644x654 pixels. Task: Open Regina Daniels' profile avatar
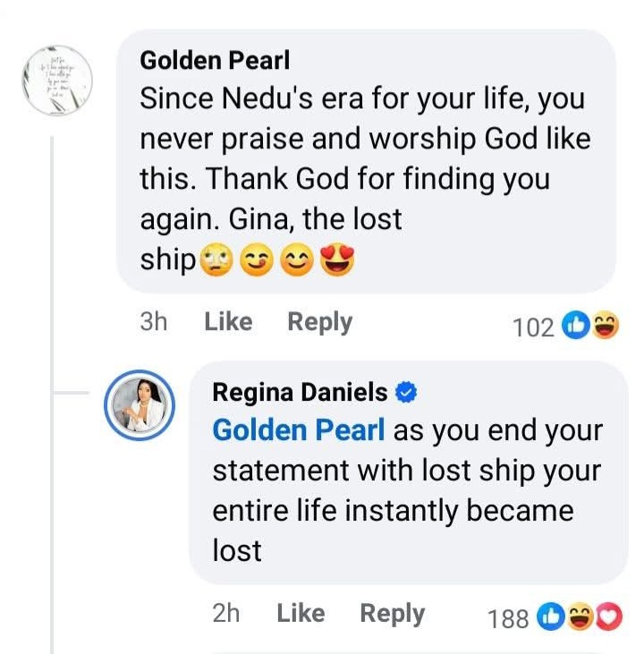tap(140, 405)
